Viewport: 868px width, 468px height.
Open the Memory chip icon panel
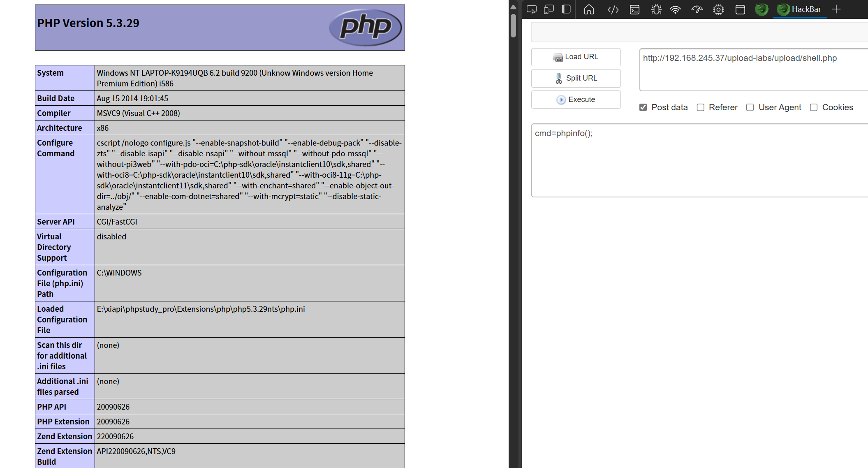(x=718, y=9)
